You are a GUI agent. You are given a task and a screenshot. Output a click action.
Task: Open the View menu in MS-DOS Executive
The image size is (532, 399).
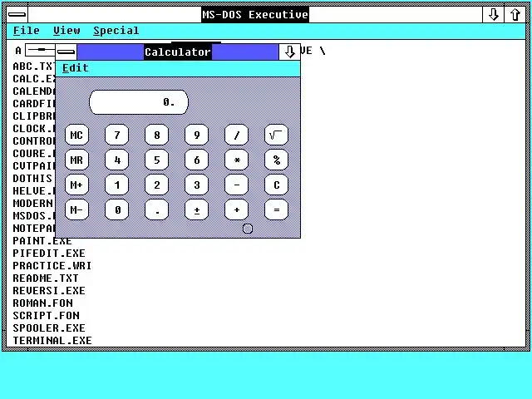[66, 31]
